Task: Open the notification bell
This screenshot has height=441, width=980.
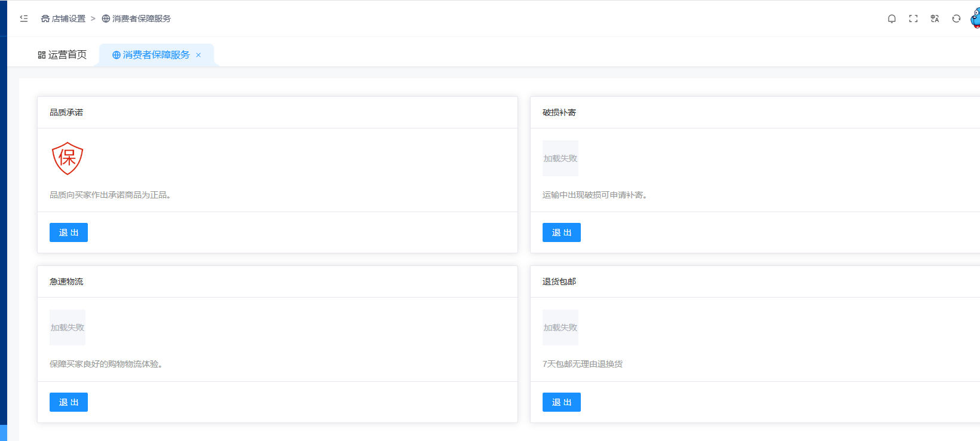Action: (892, 19)
